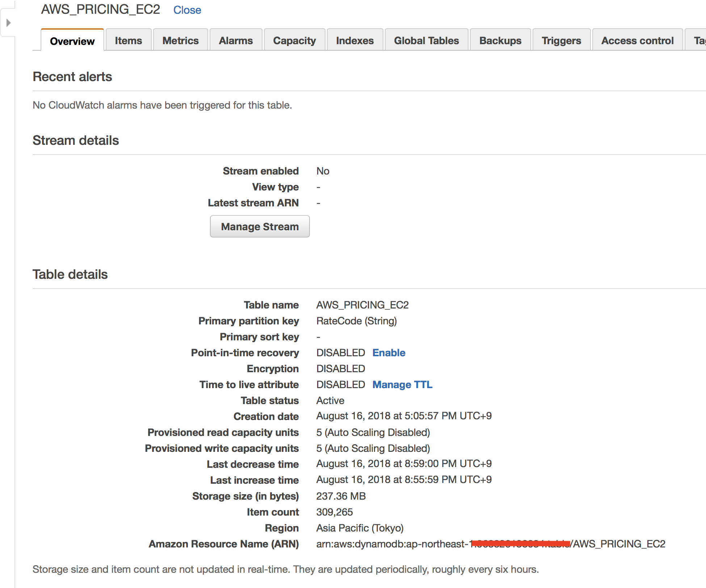Click the 'No CloudWatch alarms' message
The height and width of the screenshot is (588, 706).
pyautogui.click(x=162, y=105)
